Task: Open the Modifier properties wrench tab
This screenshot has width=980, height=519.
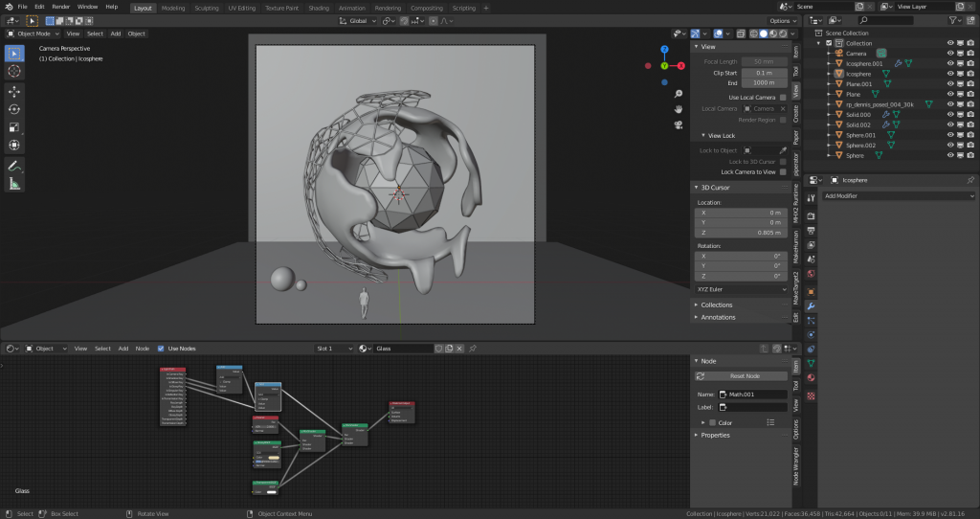Action: (x=811, y=306)
